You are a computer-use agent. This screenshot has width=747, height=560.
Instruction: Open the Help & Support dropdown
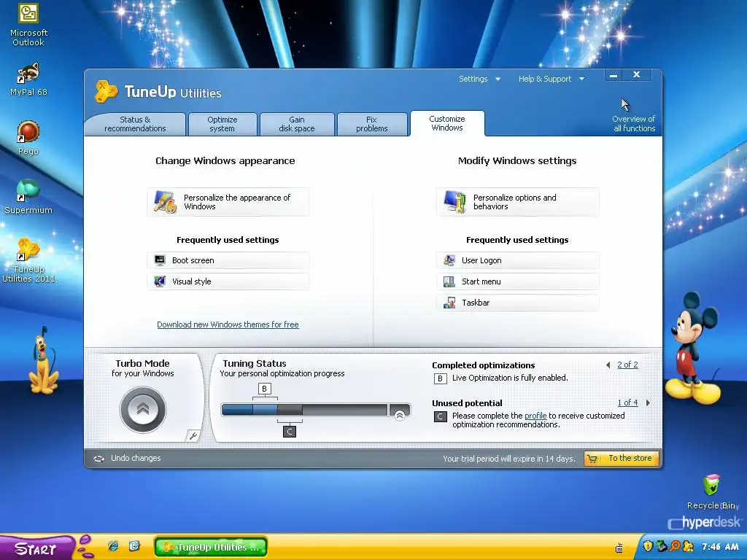click(x=551, y=79)
